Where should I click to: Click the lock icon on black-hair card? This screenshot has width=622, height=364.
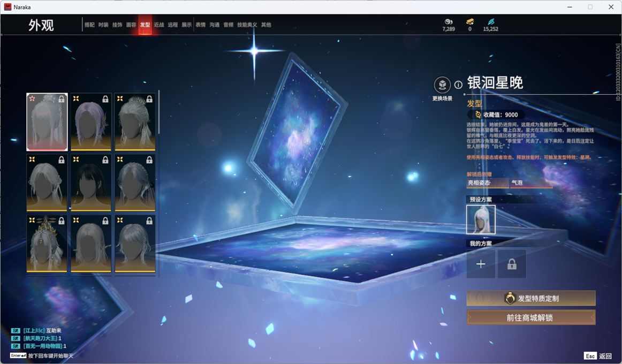105,160
